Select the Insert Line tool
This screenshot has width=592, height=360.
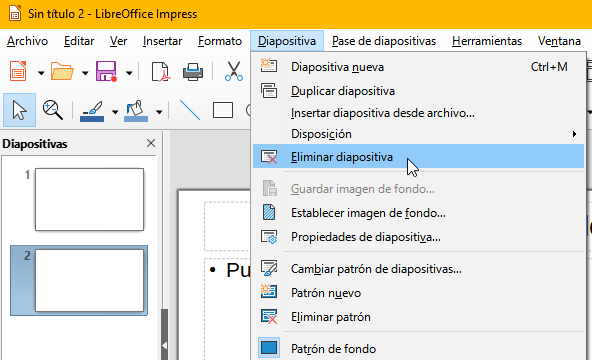(190, 110)
